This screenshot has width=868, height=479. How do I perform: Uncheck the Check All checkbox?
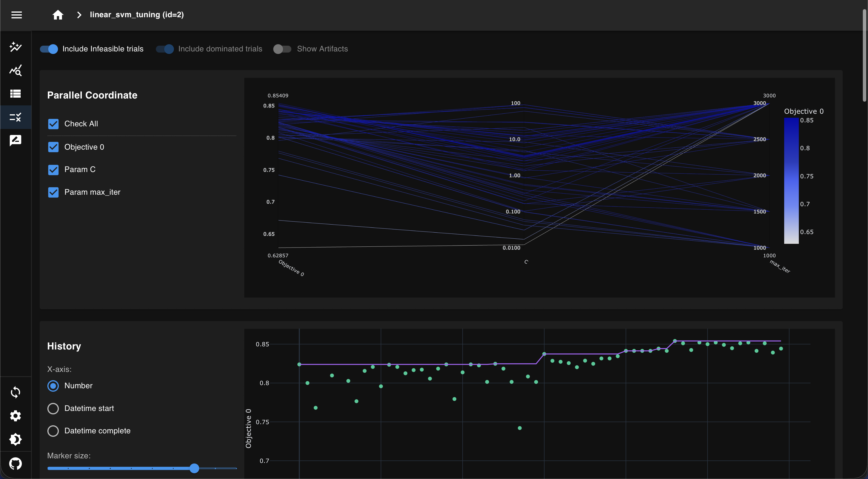click(53, 124)
